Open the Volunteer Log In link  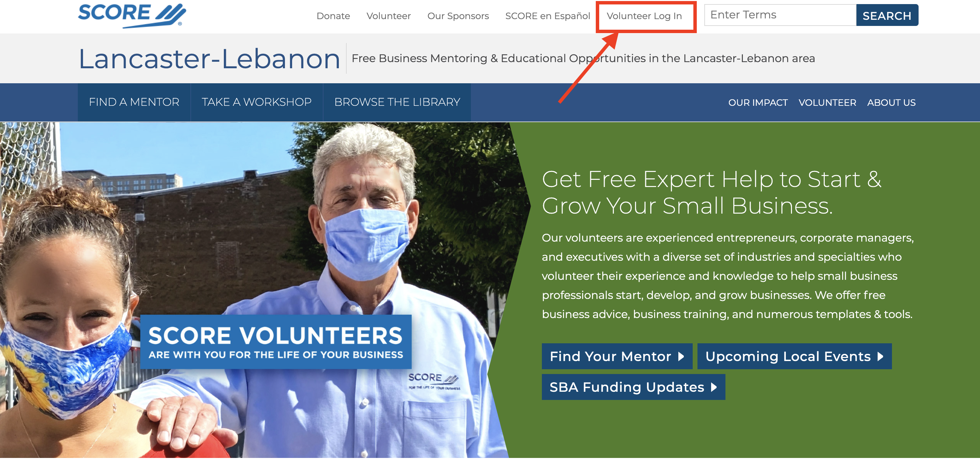click(x=644, y=16)
